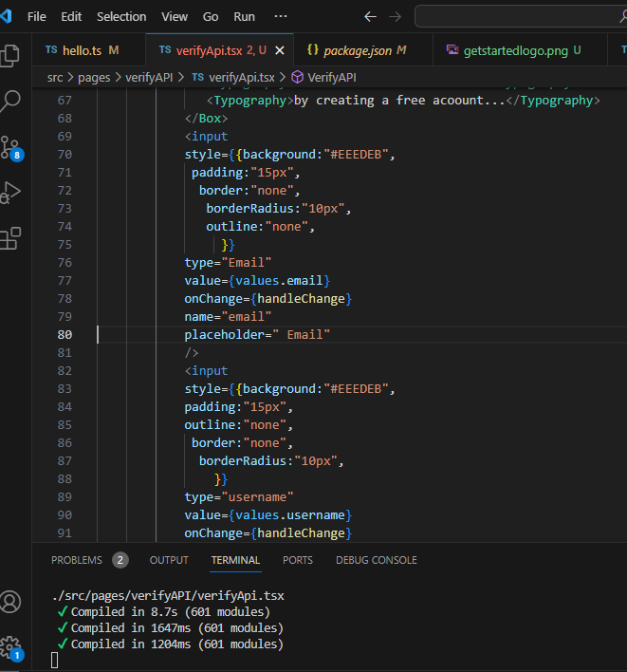Go forward with the right arrow
Screen dimensions: 627x672
point(395,17)
